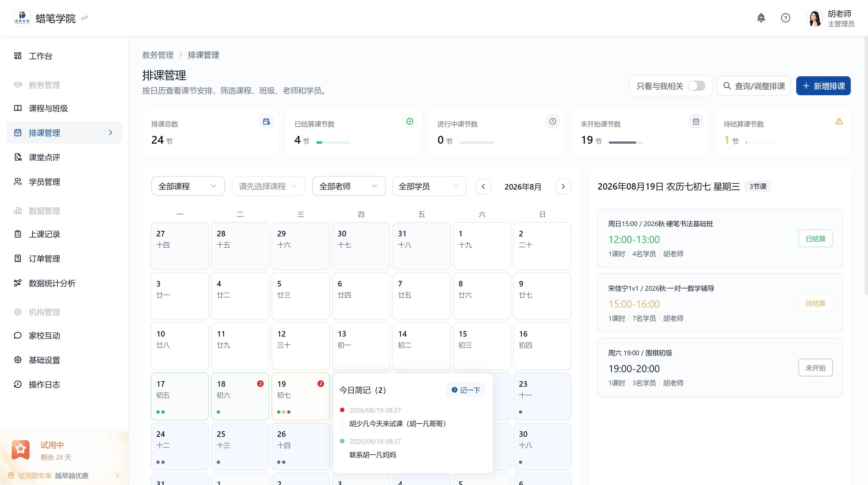868x485 pixels.
Task: Click the red note badge on day 19
Action: (320, 384)
